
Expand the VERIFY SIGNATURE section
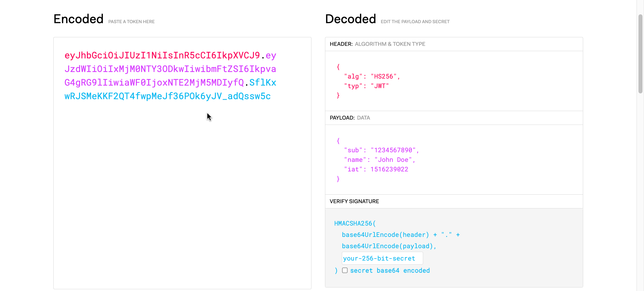(354, 201)
